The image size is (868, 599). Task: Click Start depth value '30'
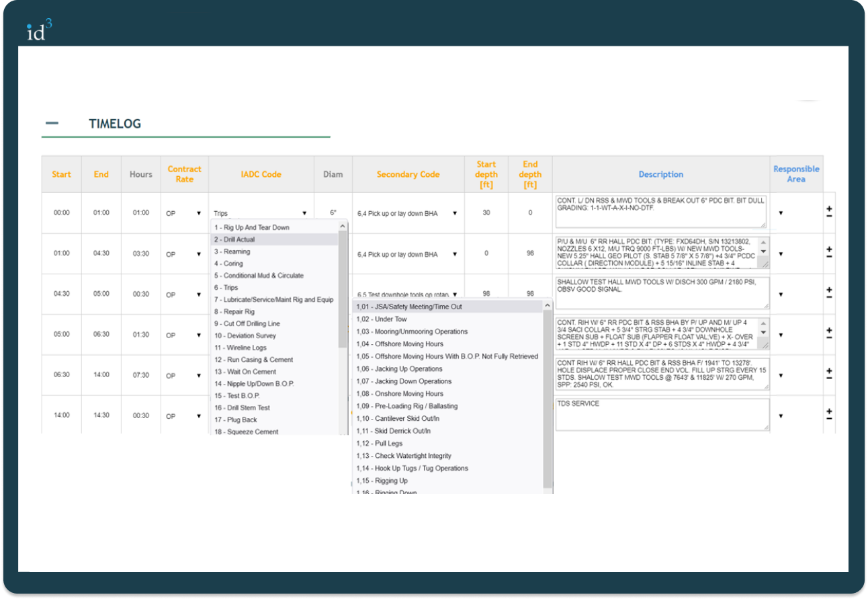pyautogui.click(x=486, y=213)
